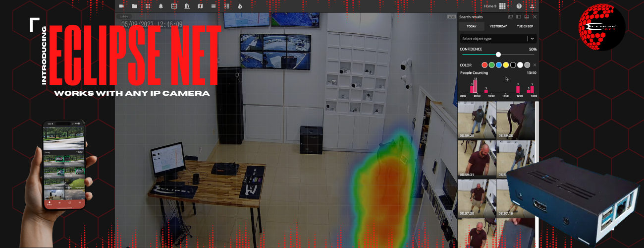Click the confidence slider handle
Screen dimensions: 644x248
coord(498,55)
